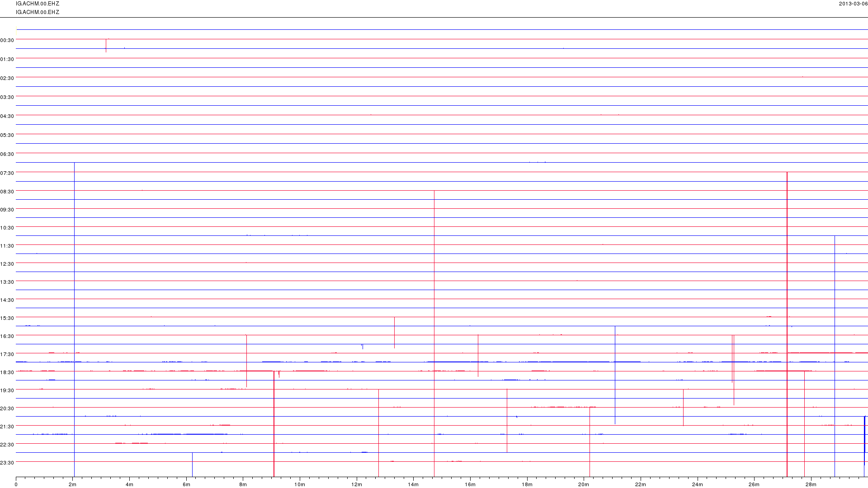Image resolution: width=868 pixels, height=488 pixels.
Task: Click the black spike near 6m at bottom
Action: (x=192, y=464)
